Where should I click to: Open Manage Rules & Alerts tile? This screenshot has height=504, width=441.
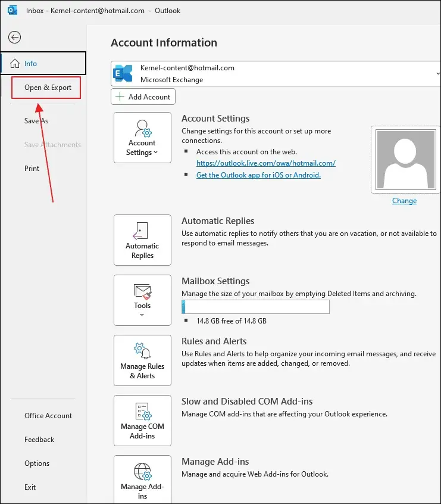[142, 360]
